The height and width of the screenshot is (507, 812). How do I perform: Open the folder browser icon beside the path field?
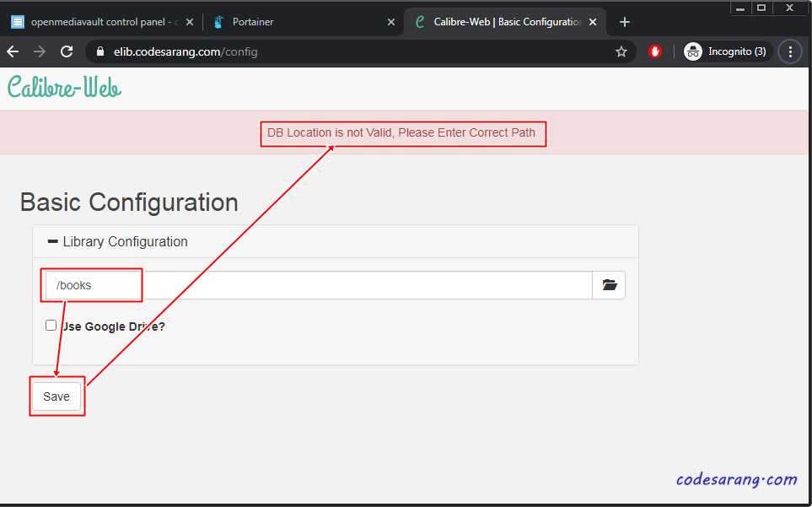click(x=609, y=285)
